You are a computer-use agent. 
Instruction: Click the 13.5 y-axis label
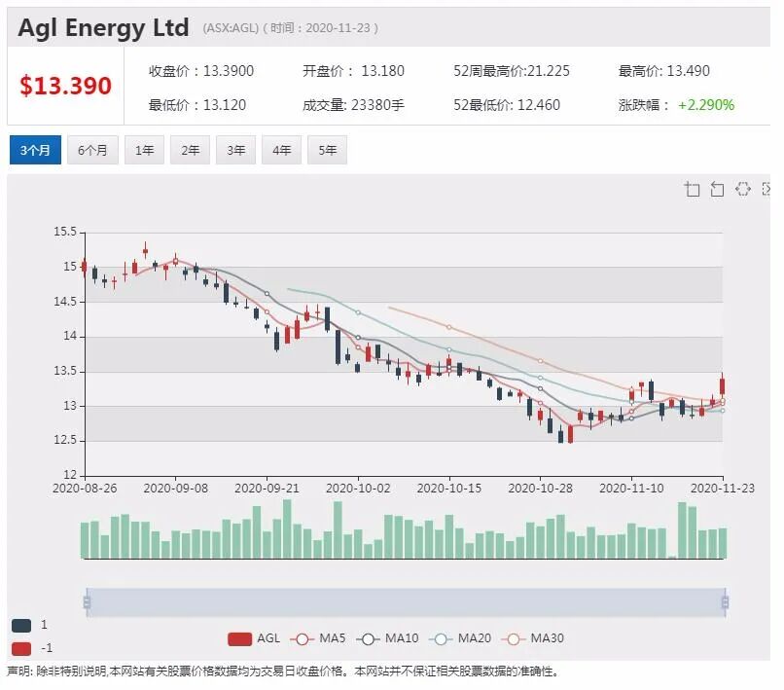click(65, 371)
